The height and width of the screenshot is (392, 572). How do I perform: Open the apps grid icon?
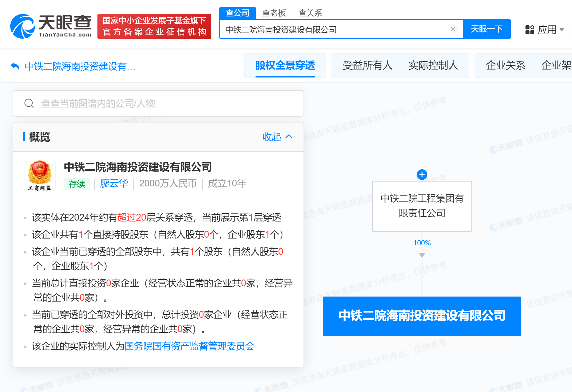[530, 30]
